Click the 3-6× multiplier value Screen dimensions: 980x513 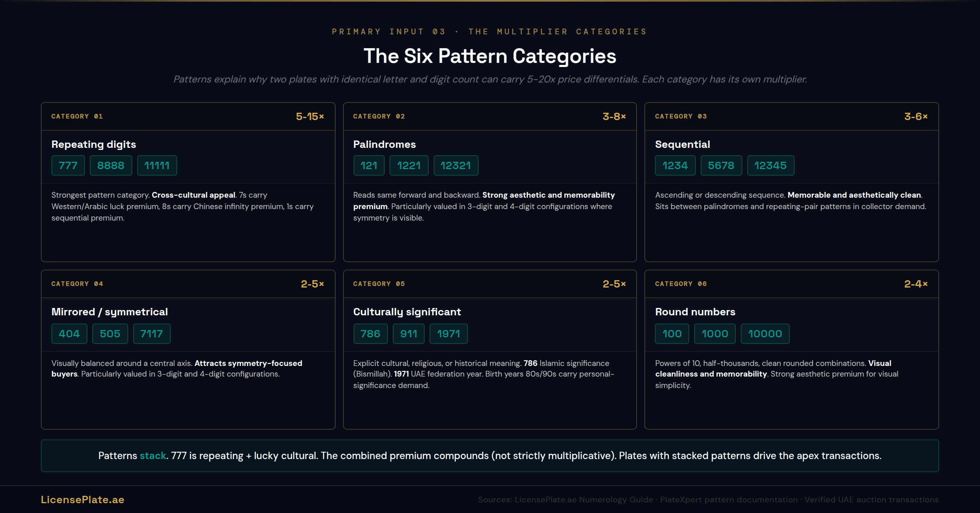pos(916,116)
